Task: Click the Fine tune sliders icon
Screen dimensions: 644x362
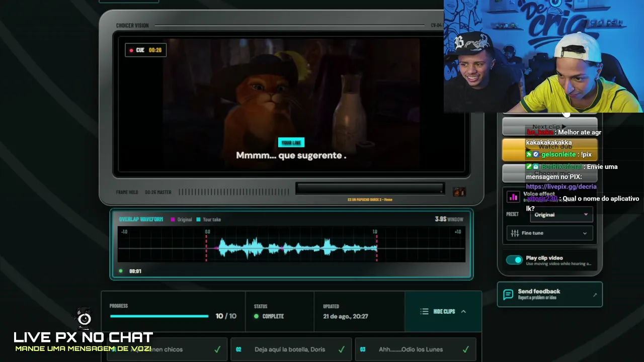Action: [515, 233]
